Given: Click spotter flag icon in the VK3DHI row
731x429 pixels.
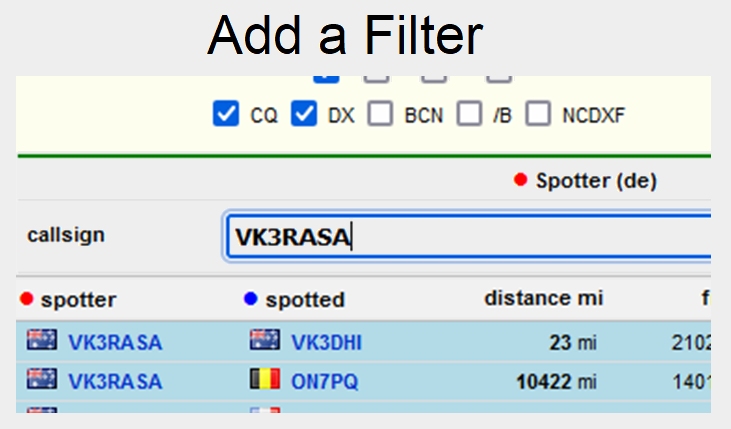Looking at the screenshot, I should pyautogui.click(x=42, y=342).
